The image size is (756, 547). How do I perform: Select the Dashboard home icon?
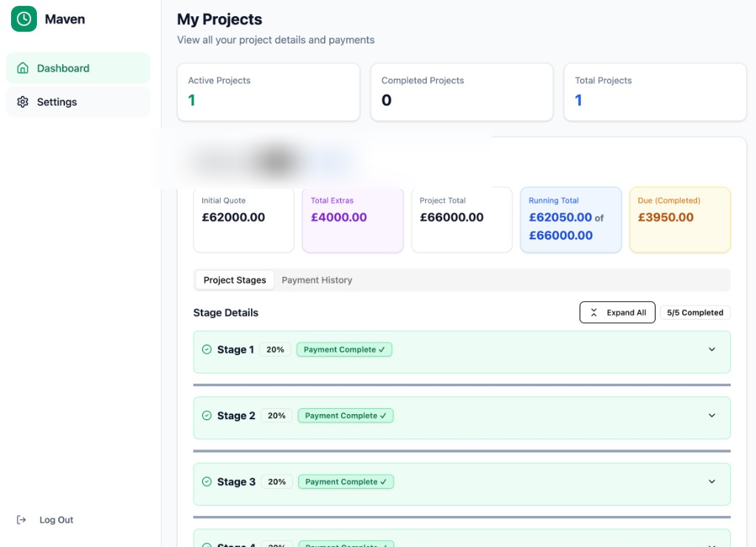pos(23,67)
